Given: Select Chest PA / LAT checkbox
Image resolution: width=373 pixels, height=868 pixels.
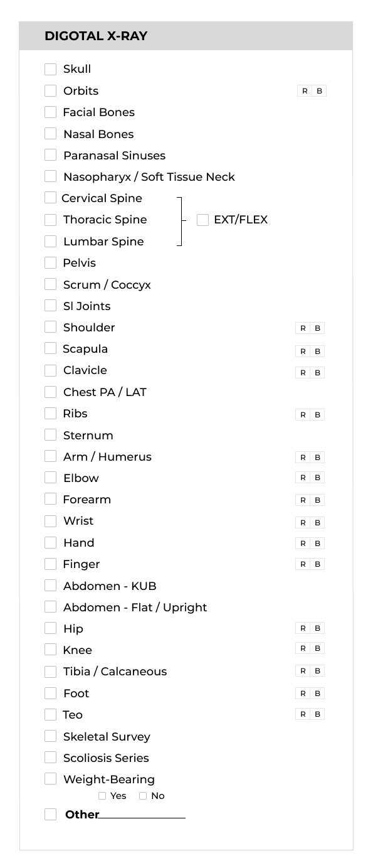Looking at the screenshot, I should click(51, 392).
